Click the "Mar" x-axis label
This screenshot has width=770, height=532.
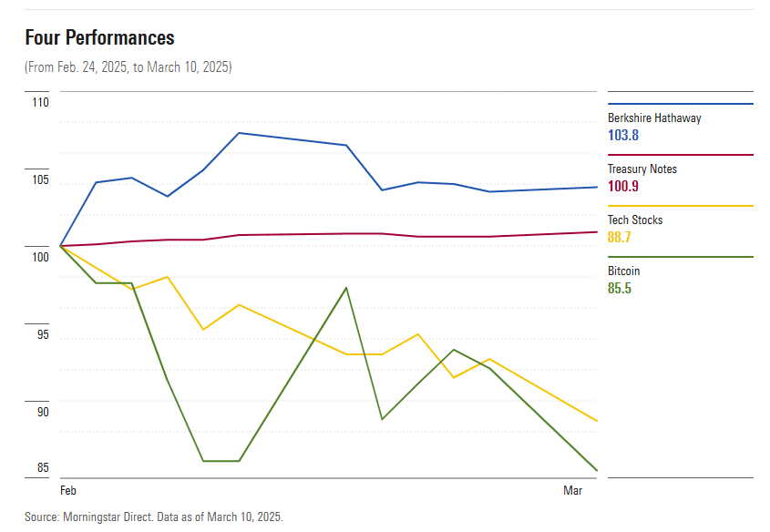(572, 491)
